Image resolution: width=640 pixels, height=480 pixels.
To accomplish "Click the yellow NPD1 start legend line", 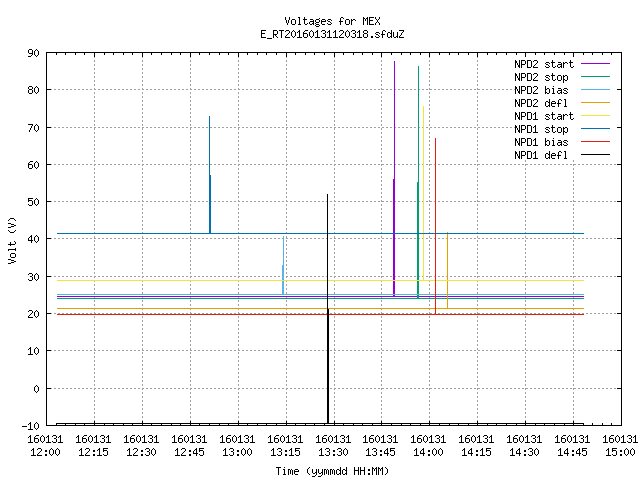I will tap(595, 116).
